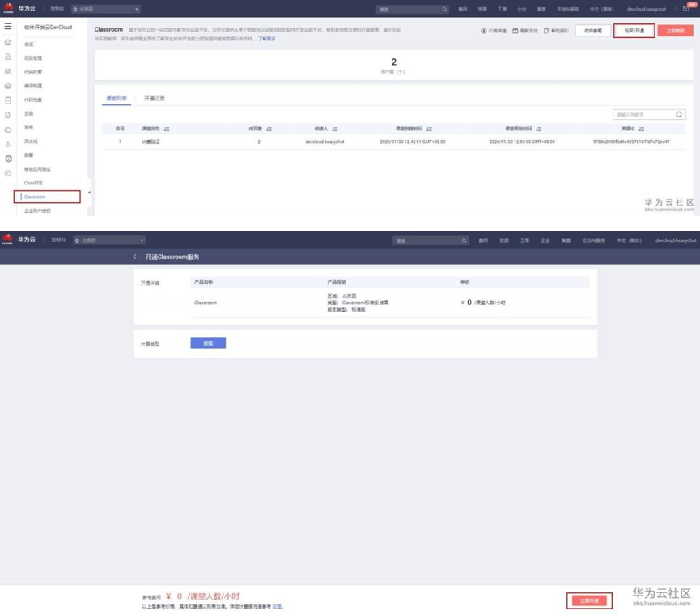Open 价格详情 pricing details
This screenshot has height=615, width=700.
494,31
